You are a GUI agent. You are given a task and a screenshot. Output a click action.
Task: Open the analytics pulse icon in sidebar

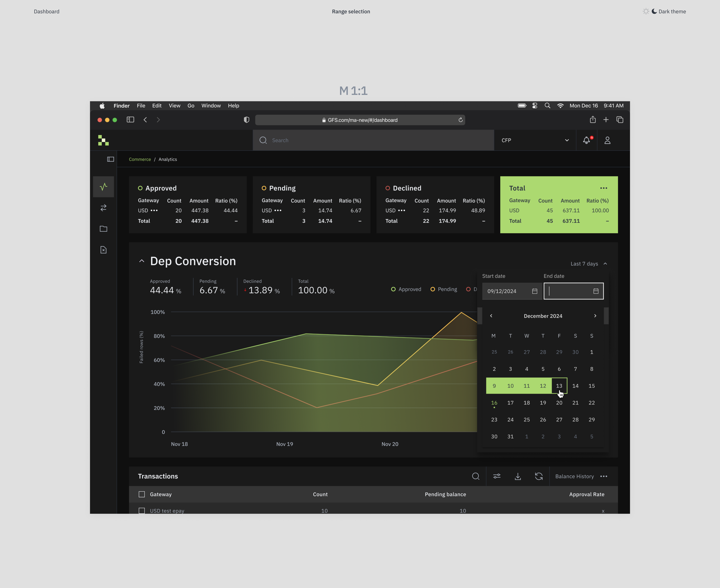coord(103,187)
